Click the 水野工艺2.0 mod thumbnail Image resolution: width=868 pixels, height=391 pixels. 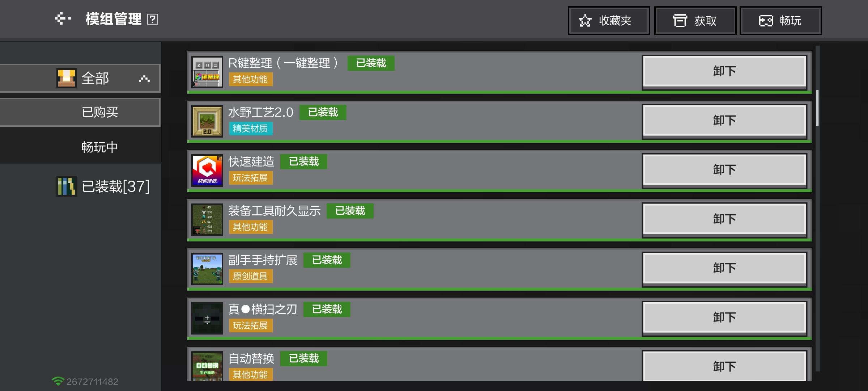(x=207, y=121)
